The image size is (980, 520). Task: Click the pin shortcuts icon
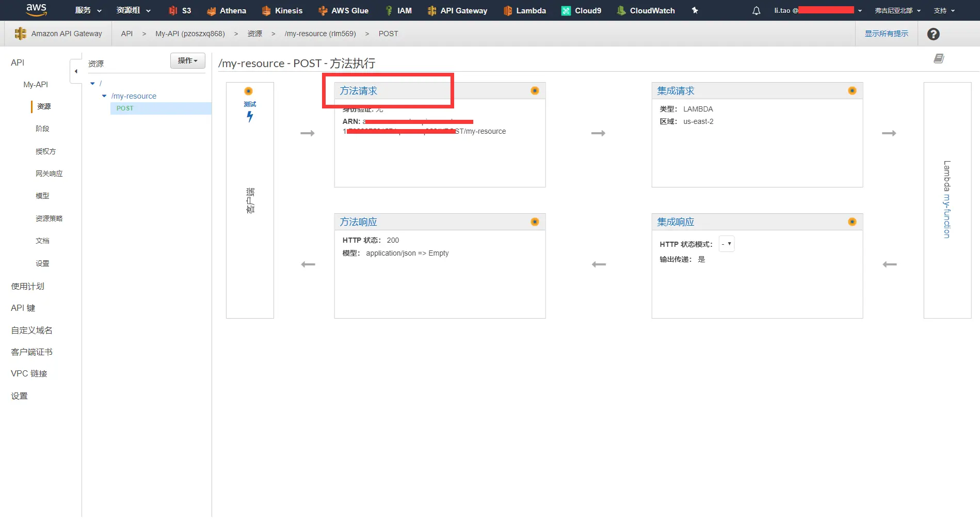tap(695, 10)
